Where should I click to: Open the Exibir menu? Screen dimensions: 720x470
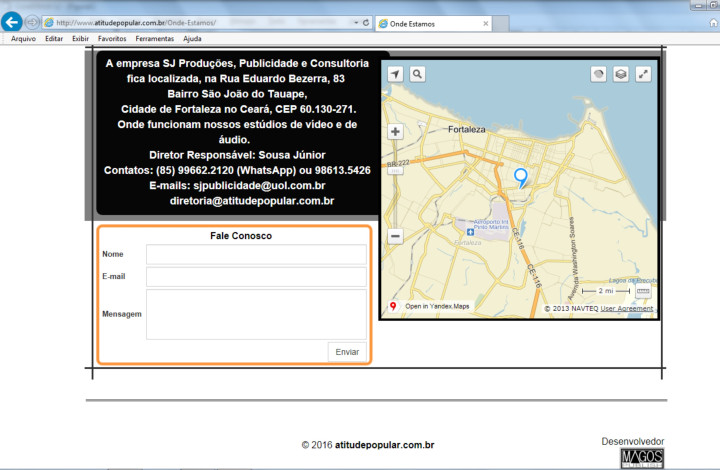(x=80, y=39)
